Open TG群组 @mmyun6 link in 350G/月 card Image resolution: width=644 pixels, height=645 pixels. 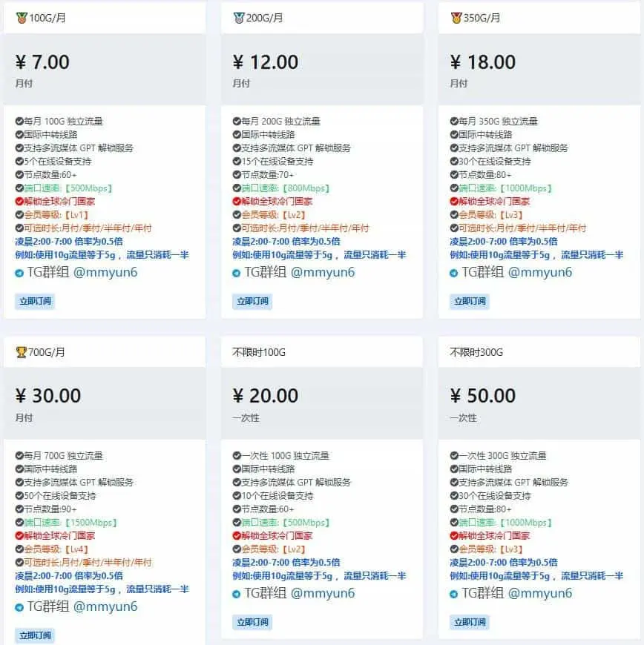[516, 272]
